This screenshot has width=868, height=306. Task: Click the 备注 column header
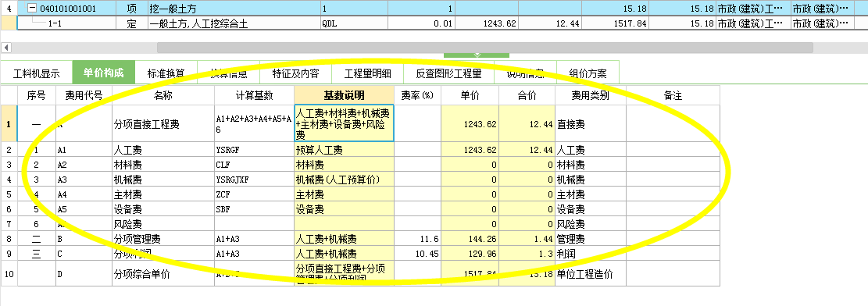click(x=673, y=96)
